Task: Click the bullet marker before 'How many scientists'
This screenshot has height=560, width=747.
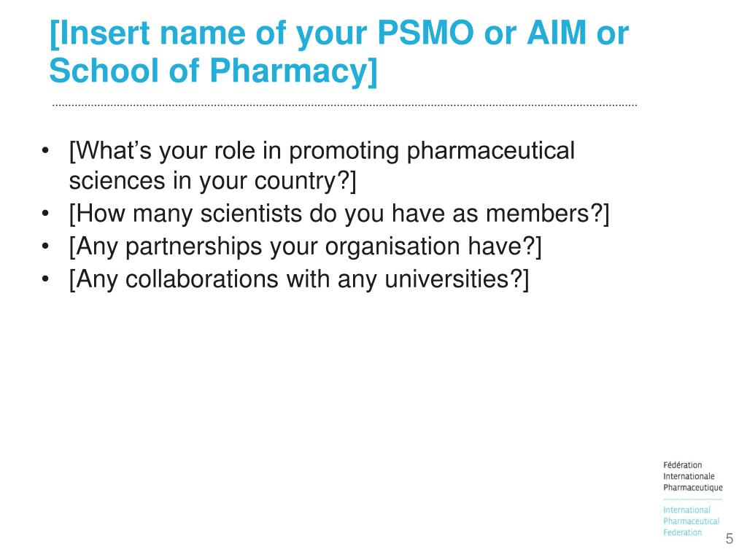Action: 45,214
